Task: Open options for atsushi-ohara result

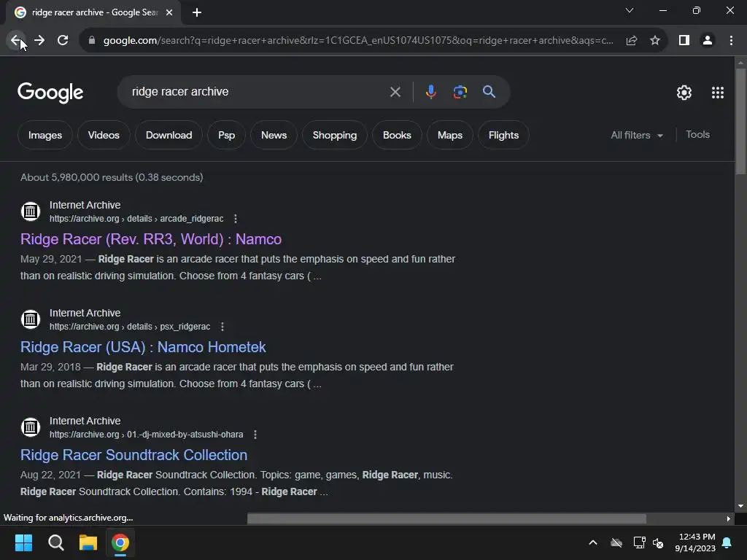Action: tap(255, 435)
